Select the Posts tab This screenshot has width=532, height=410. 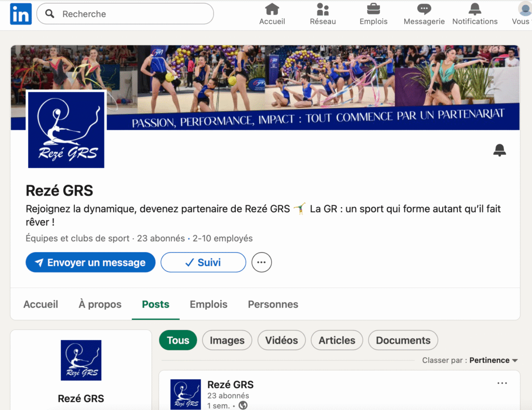tap(156, 304)
